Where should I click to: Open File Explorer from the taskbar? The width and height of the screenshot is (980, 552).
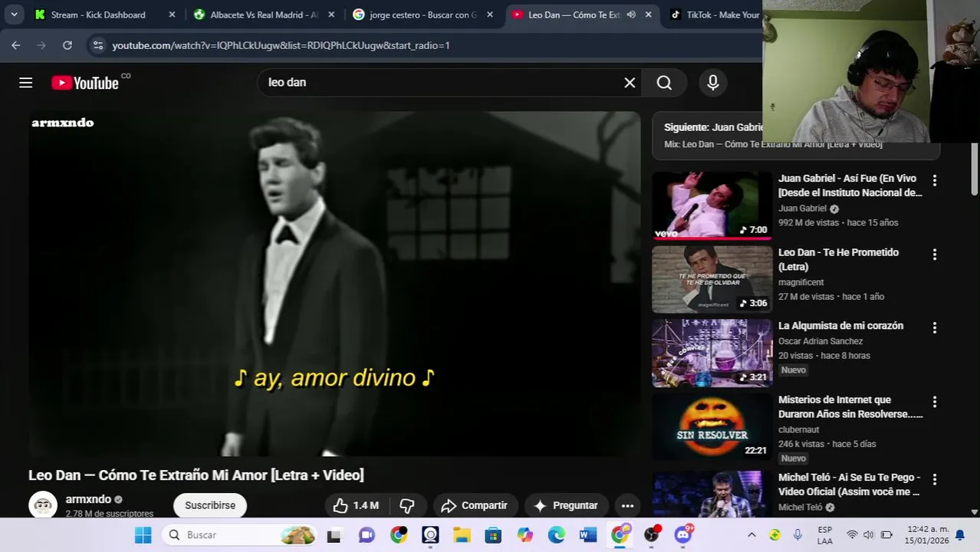462,535
